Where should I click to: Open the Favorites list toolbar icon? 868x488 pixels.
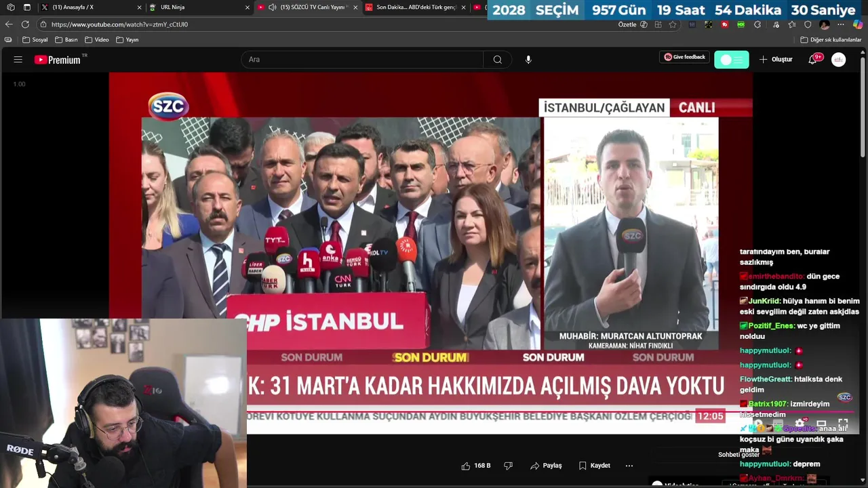791,24
